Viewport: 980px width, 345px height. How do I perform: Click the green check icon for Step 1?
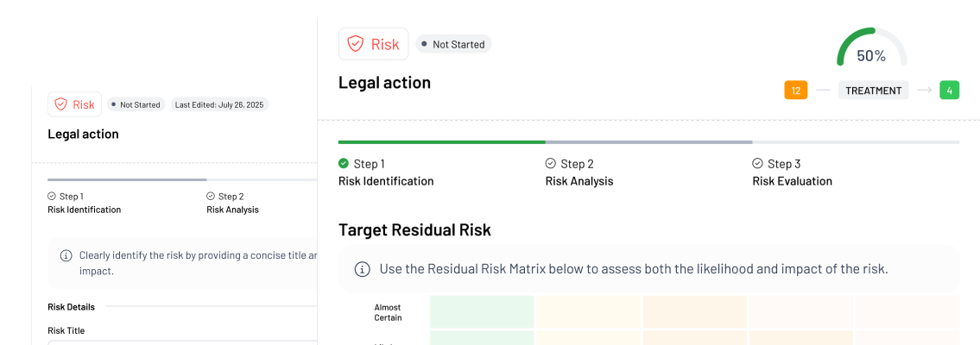[x=344, y=163]
